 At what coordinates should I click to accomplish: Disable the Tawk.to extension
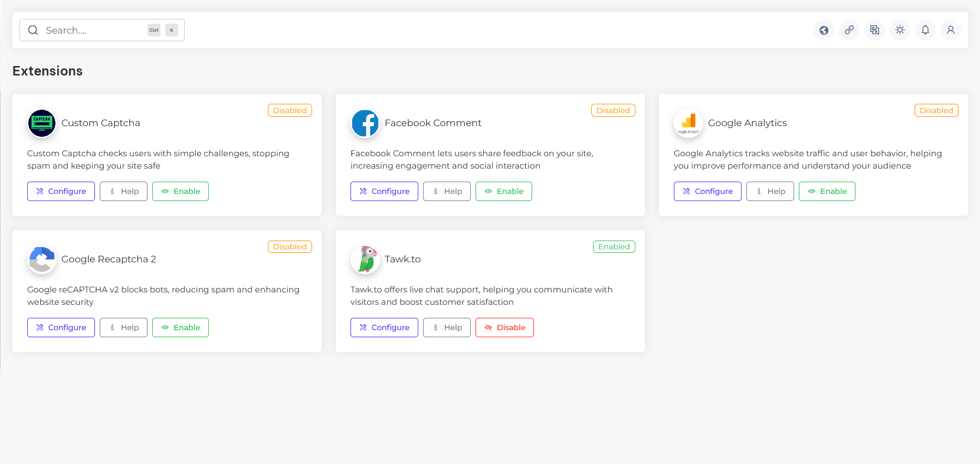pyautogui.click(x=504, y=328)
